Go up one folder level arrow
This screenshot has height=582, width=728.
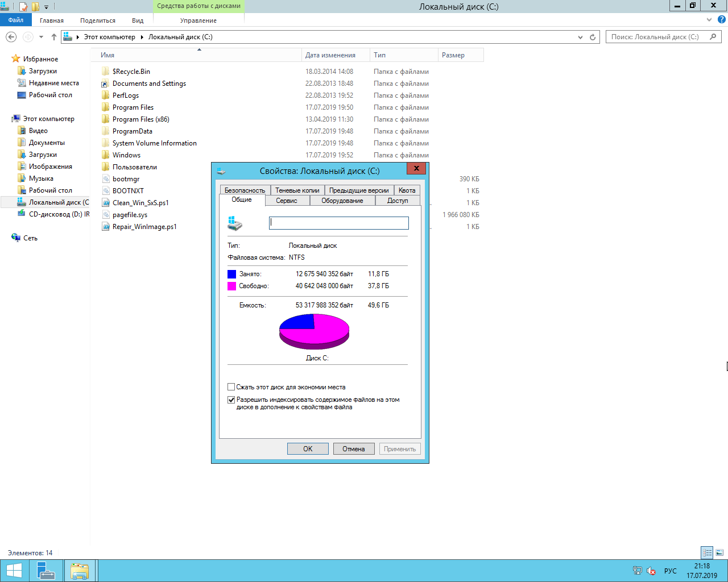[x=54, y=37]
